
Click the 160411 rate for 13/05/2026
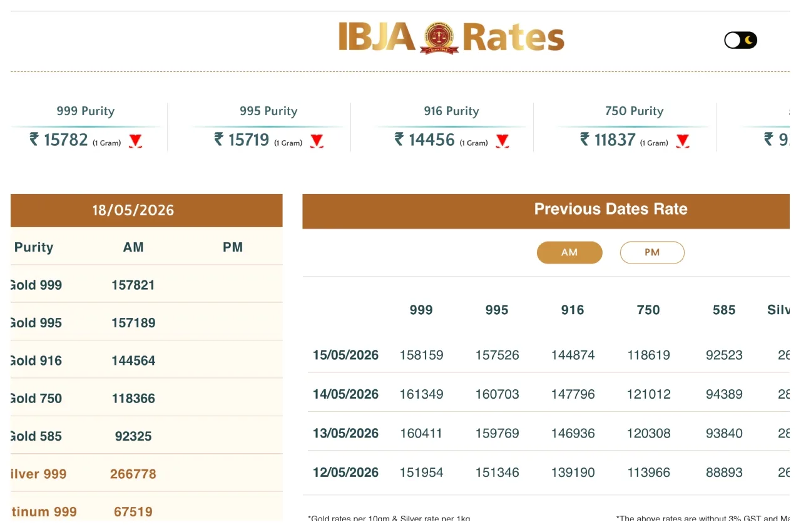click(421, 433)
